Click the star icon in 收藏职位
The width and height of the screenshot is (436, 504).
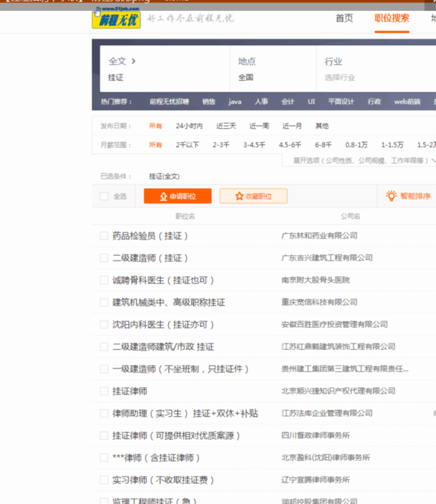pyautogui.click(x=239, y=196)
